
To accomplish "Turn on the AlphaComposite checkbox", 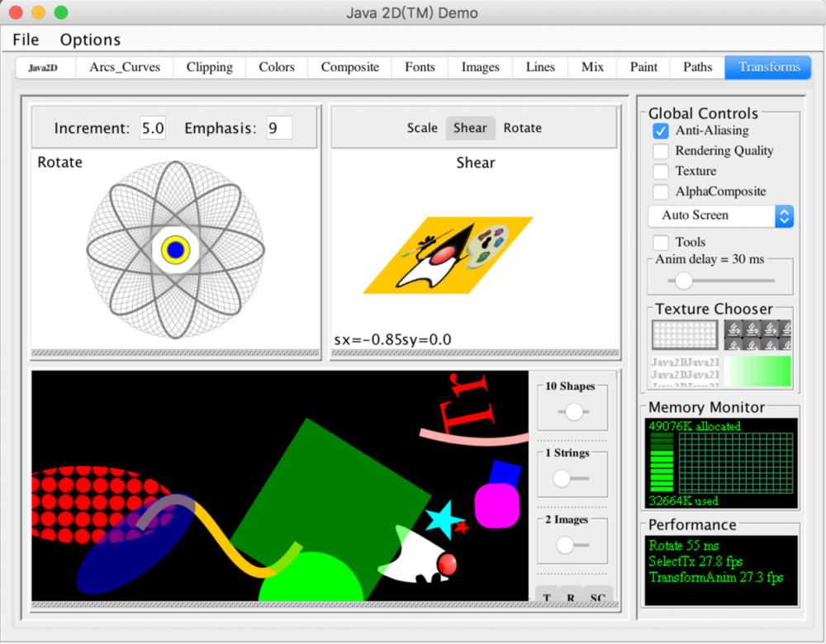I will point(661,192).
